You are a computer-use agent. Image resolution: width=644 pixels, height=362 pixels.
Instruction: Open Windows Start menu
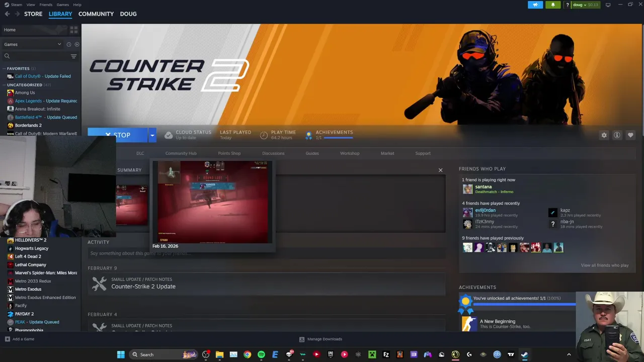(x=121, y=354)
